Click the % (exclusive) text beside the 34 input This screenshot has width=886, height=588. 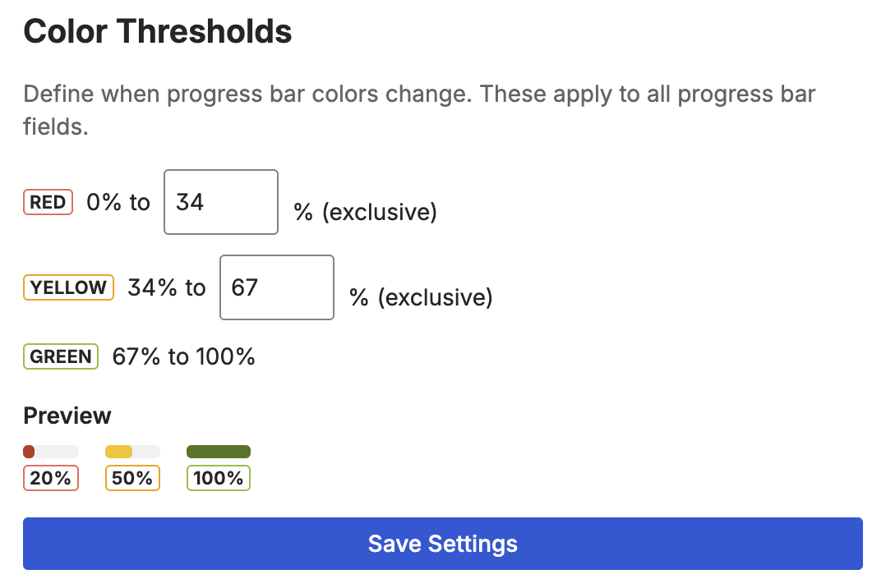[365, 212]
